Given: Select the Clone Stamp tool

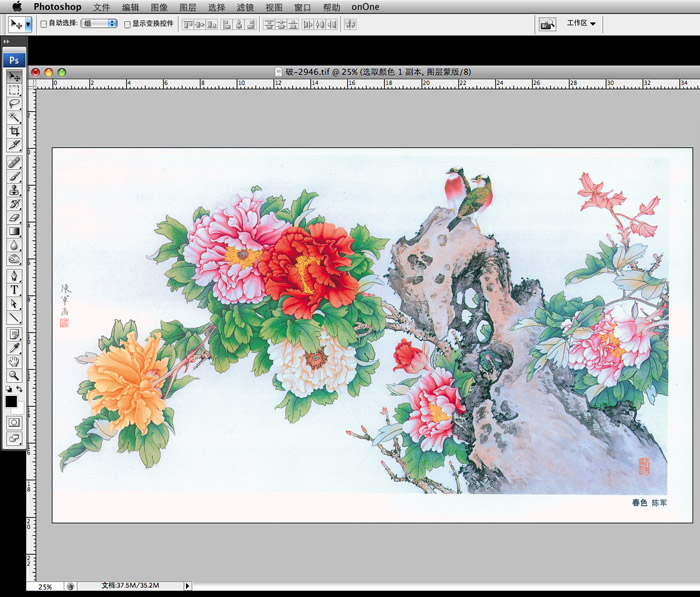Looking at the screenshot, I should [x=14, y=190].
